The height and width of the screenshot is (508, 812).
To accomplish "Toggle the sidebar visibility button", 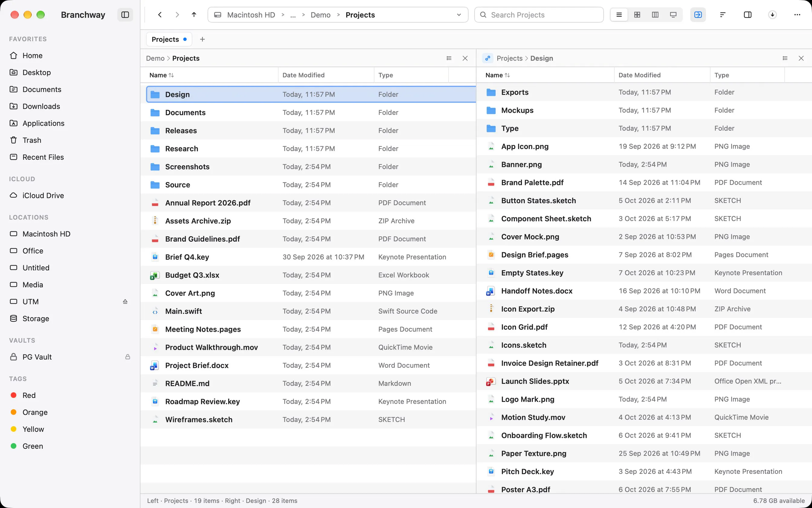I will (x=125, y=15).
